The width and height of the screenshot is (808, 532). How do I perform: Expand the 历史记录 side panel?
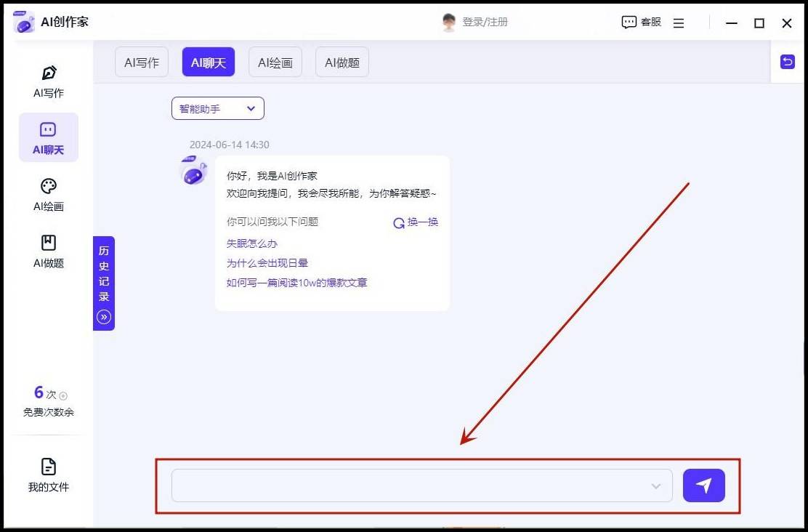(104, 283)
